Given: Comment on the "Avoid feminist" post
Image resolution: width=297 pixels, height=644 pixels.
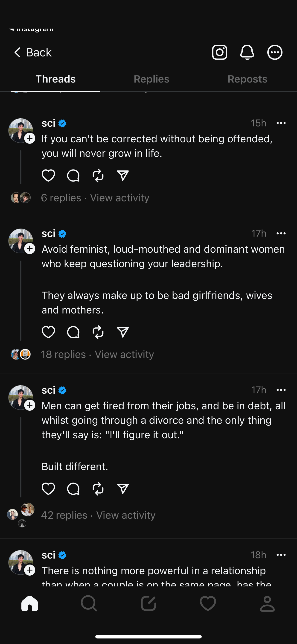Looking at the screenshot, I should tap(73, 332).
